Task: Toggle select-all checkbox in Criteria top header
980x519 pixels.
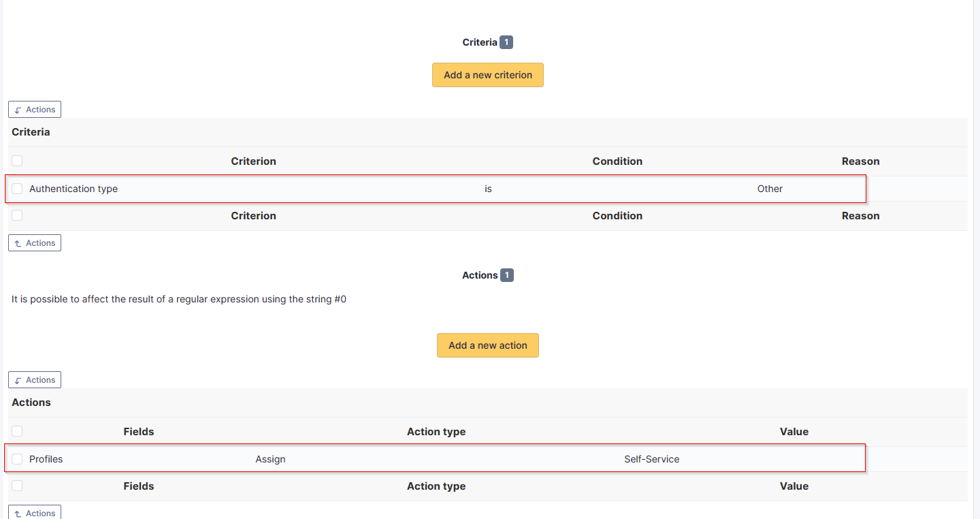Action: point(17,161)
